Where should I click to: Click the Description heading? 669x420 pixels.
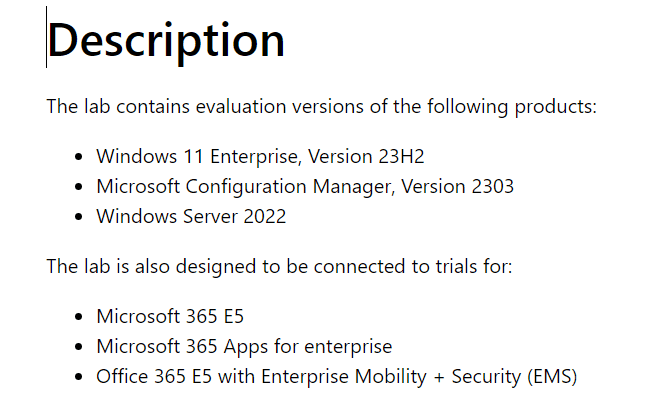coord(166,42)
